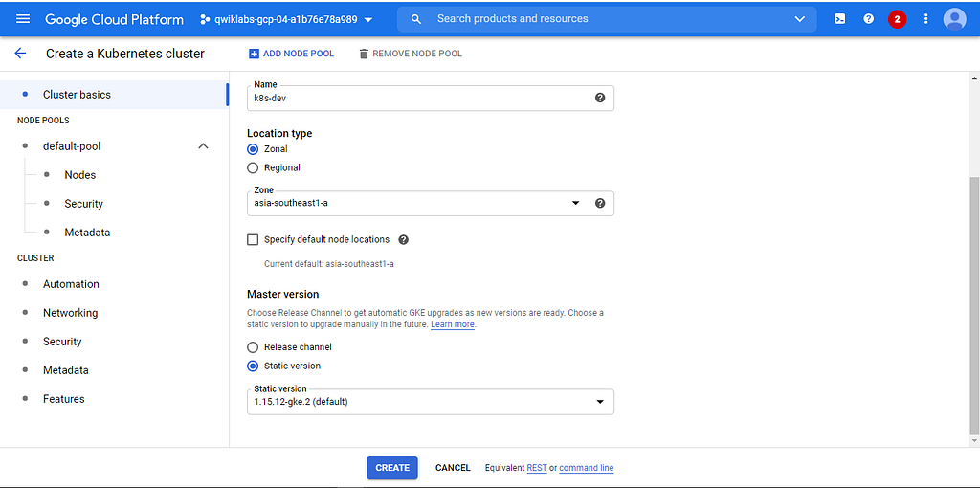Select Regional location type
The width and height of the screenshot is (980, 488).
(253, 167)
